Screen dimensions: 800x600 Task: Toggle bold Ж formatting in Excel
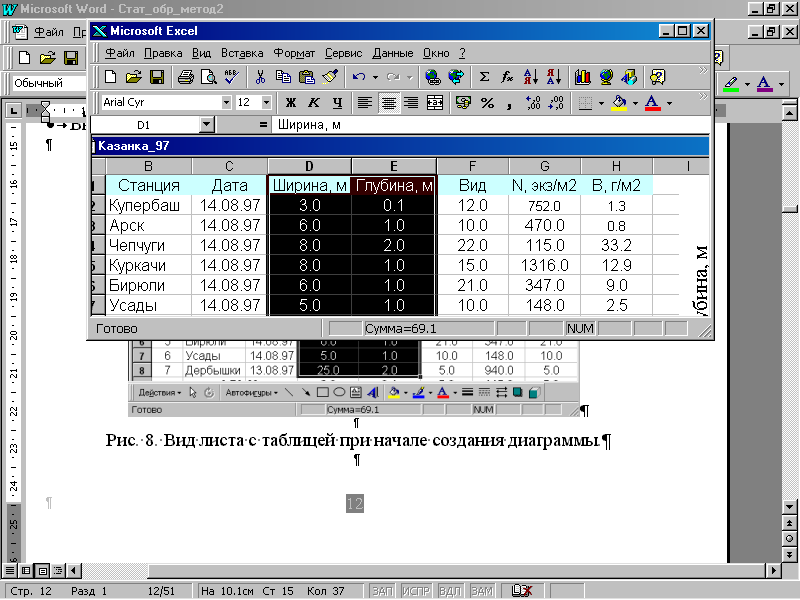(x=291, y=103)
